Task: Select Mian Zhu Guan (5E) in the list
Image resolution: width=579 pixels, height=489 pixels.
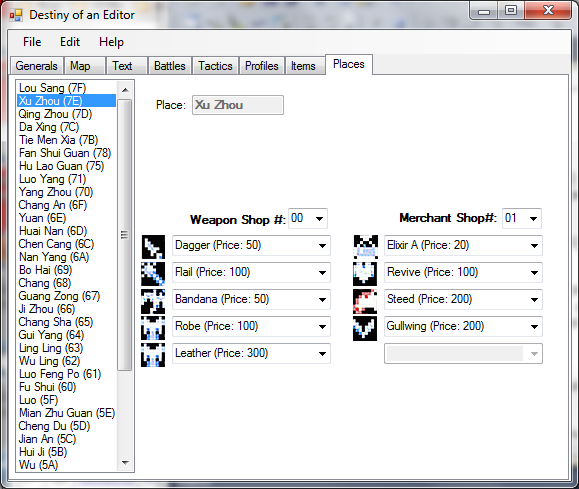Action: (67, 413)
